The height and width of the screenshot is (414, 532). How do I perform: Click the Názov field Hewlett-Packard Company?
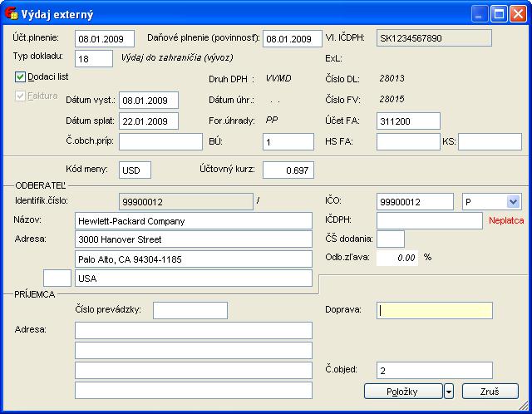(194, 221)
